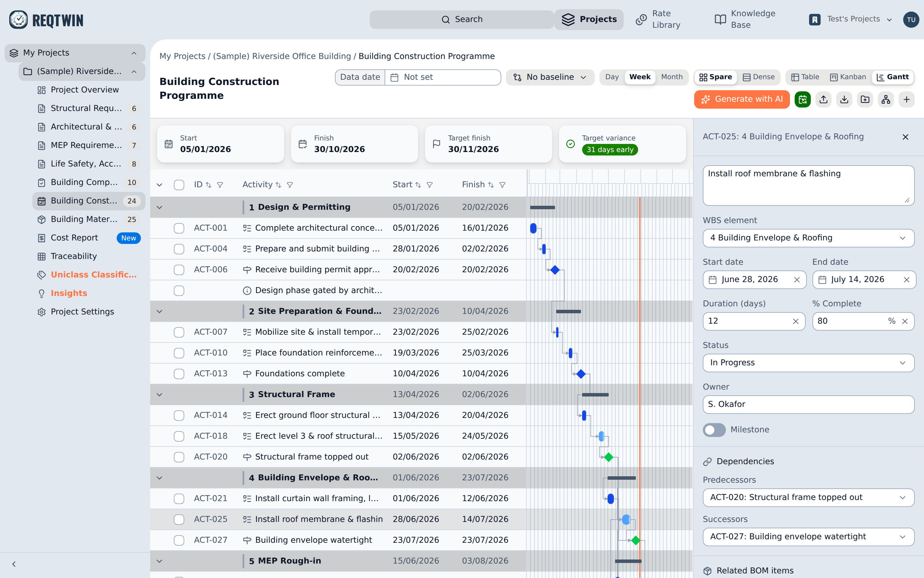Viewport: 924px width, 578px height.
Task: Open the No baseline dropdown
Action: 550,77
